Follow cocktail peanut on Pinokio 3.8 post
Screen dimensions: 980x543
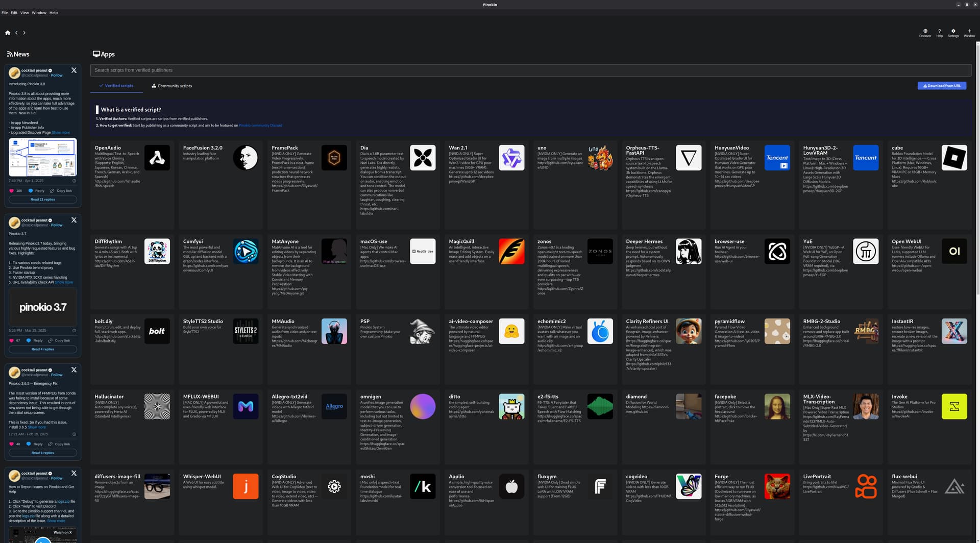click(x=57, y=76)
